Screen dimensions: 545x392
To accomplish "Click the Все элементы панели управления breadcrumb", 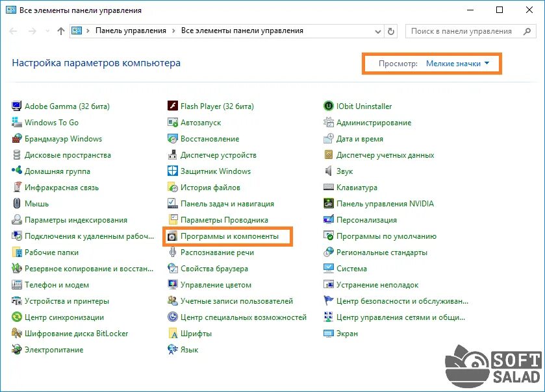I will (242, 31).
